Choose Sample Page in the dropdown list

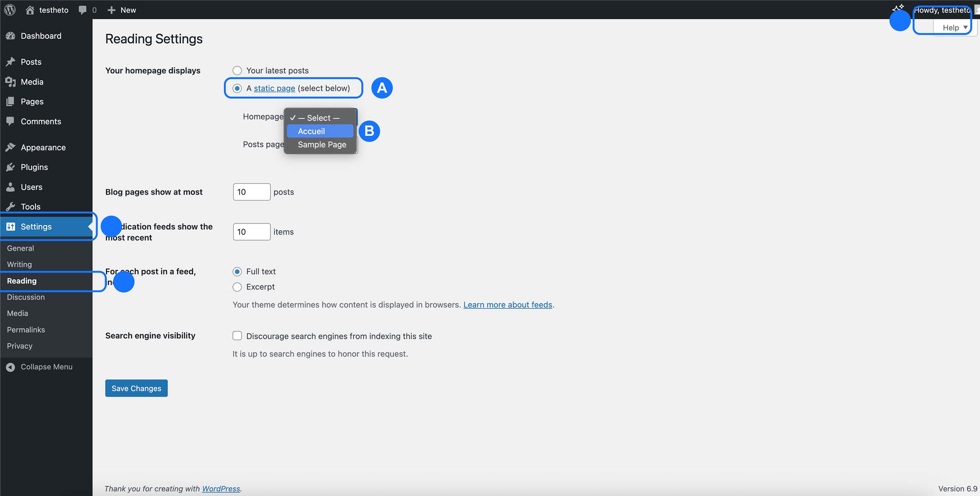[322, 145]
